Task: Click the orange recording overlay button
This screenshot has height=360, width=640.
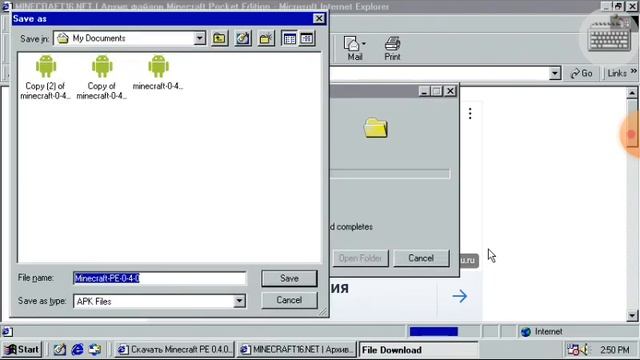Action: click(631, 134)
